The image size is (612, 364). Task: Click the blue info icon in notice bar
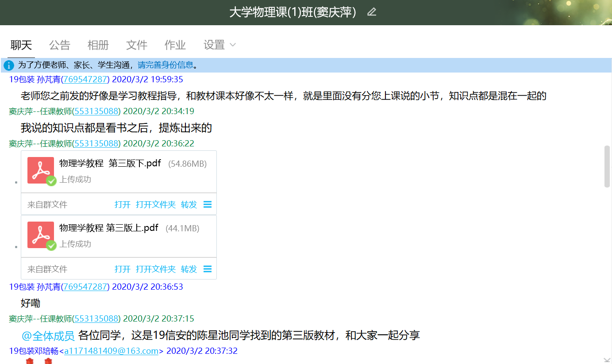click(x=9, y=65)
